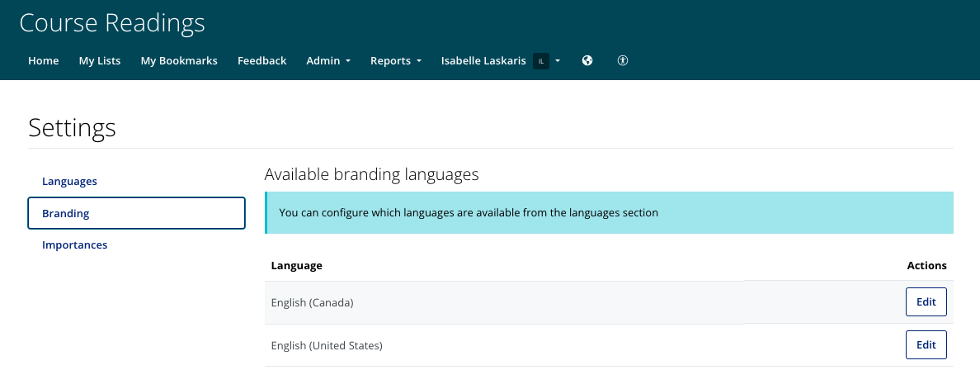Open the accessibility options icon
The height and width of the screenshot is (389, 980).
tap(623, 60)
